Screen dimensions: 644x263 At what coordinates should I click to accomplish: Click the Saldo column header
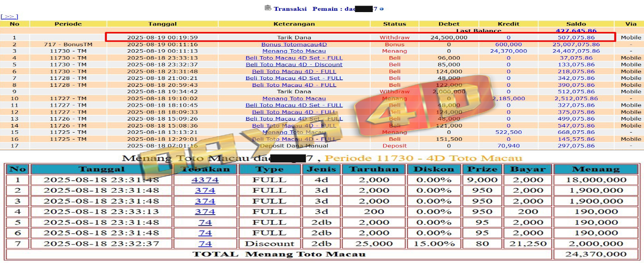click(x=576, y=24)
